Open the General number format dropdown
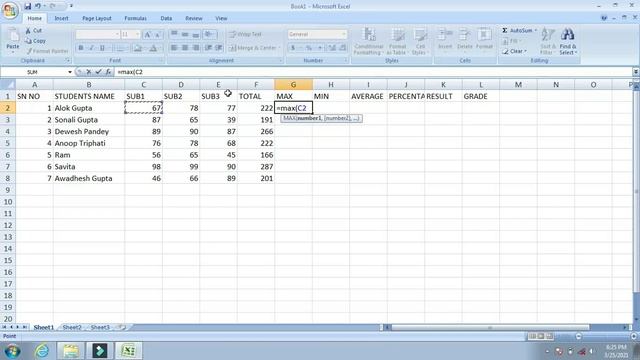The height and width of the screenshot is (360, 640). tap(344, 34)
